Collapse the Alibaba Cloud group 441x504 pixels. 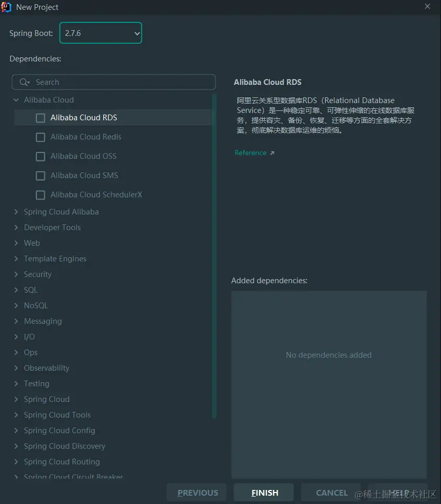point(16,100)
